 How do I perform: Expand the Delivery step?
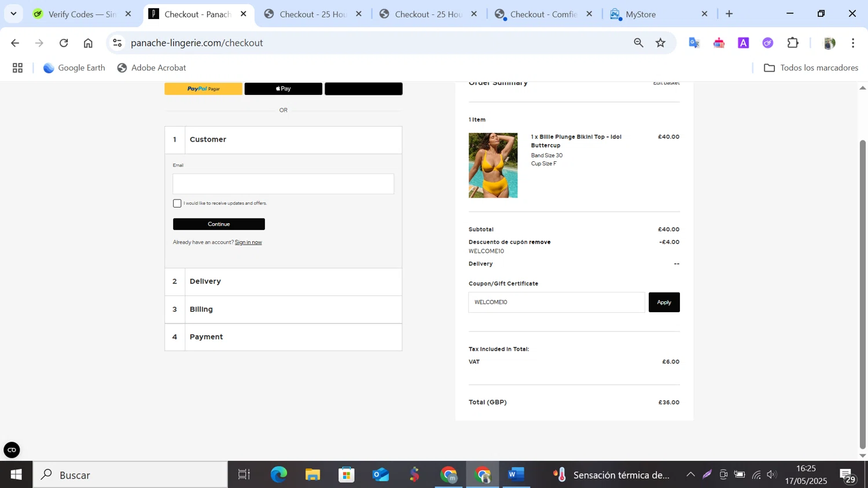tap(283, 282)
